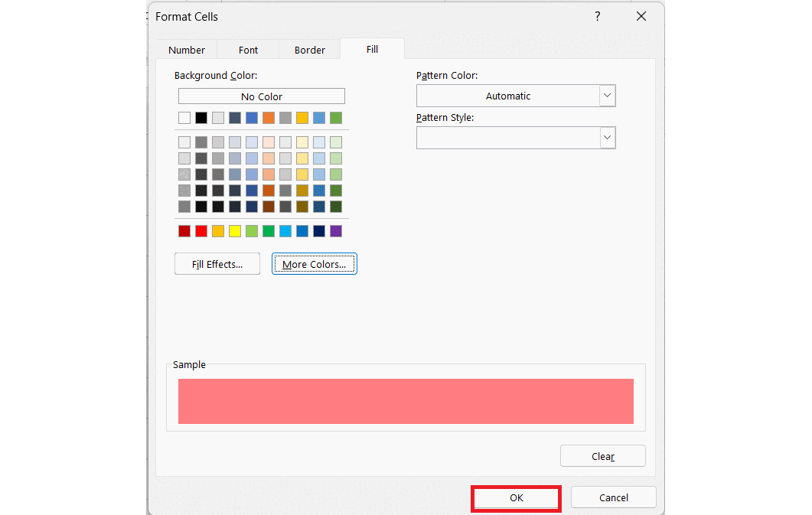Pick the gold swatch in theme row
The width and height of the screenshot is (812, 515).
(x=302, y=118)
